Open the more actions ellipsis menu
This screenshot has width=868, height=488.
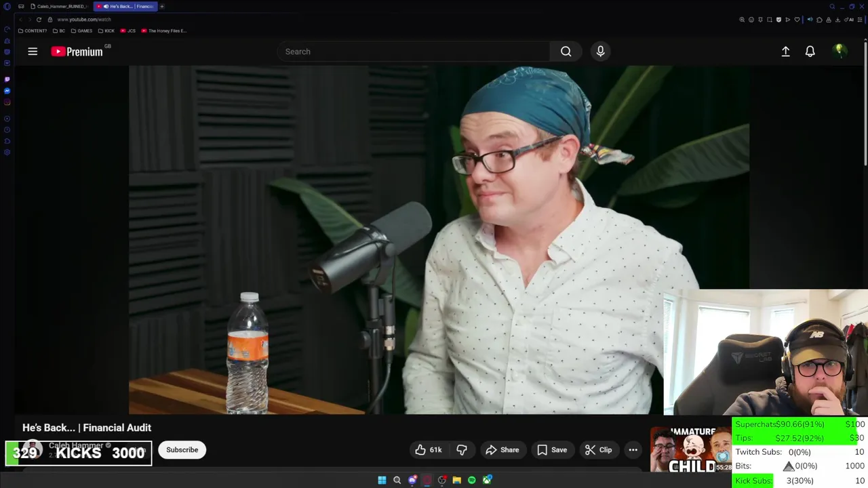pyautogui.click(x=633, y=450)
